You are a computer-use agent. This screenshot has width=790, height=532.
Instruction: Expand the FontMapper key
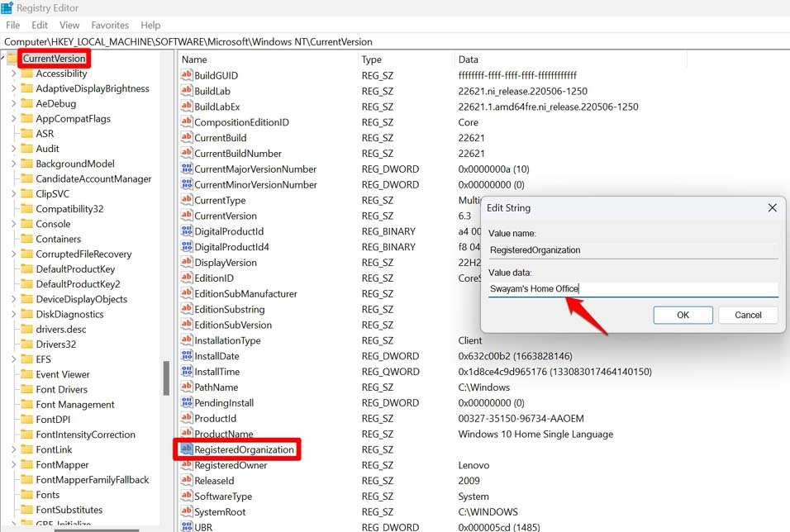(x=13, y=464)
